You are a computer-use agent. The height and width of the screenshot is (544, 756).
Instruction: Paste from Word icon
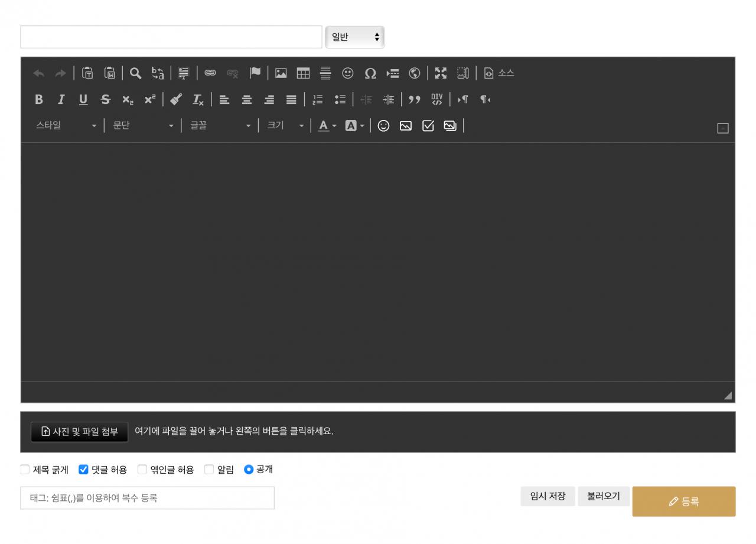coord(110,73)
